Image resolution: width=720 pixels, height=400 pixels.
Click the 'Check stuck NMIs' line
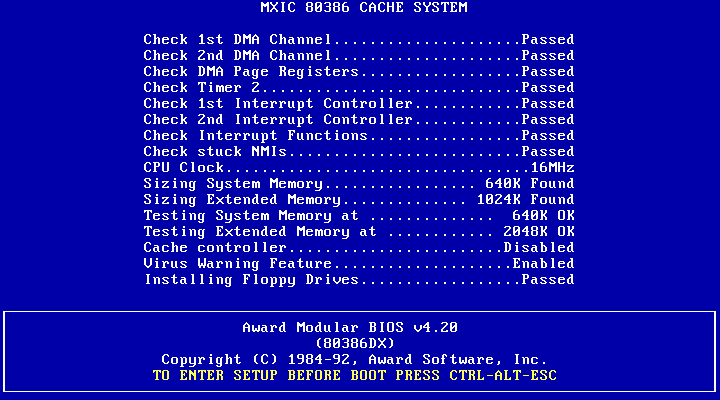[x=359, y=152]
